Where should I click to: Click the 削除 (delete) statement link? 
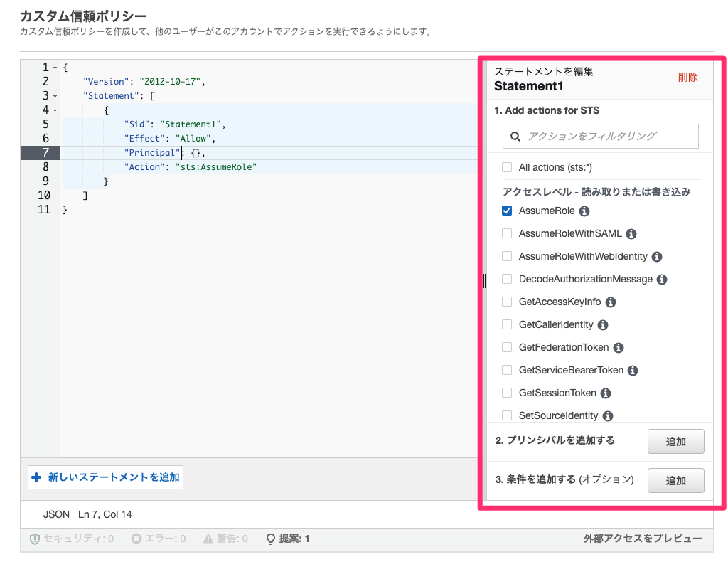point(687,78)
